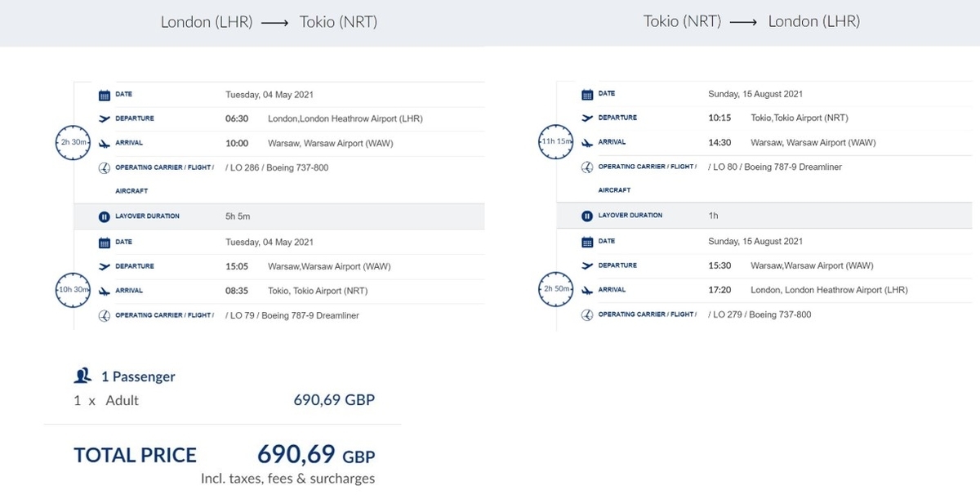Click calendar icon above 06:30 London departure
The image size is (980, 499).
104,95
